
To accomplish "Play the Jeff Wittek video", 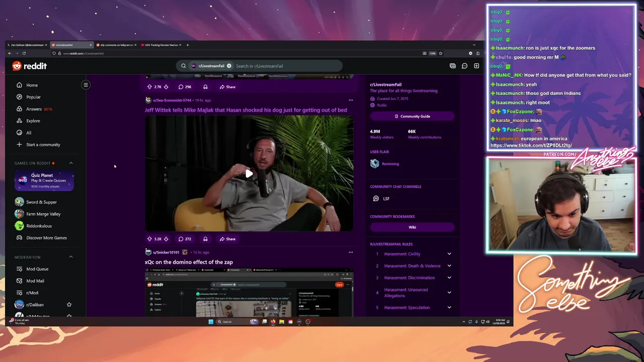I will (249, 174).
